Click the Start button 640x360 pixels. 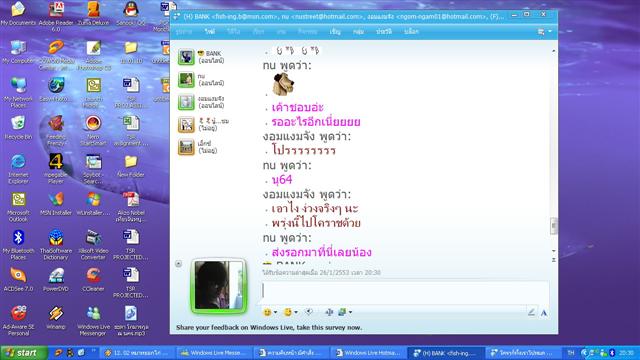24,353
